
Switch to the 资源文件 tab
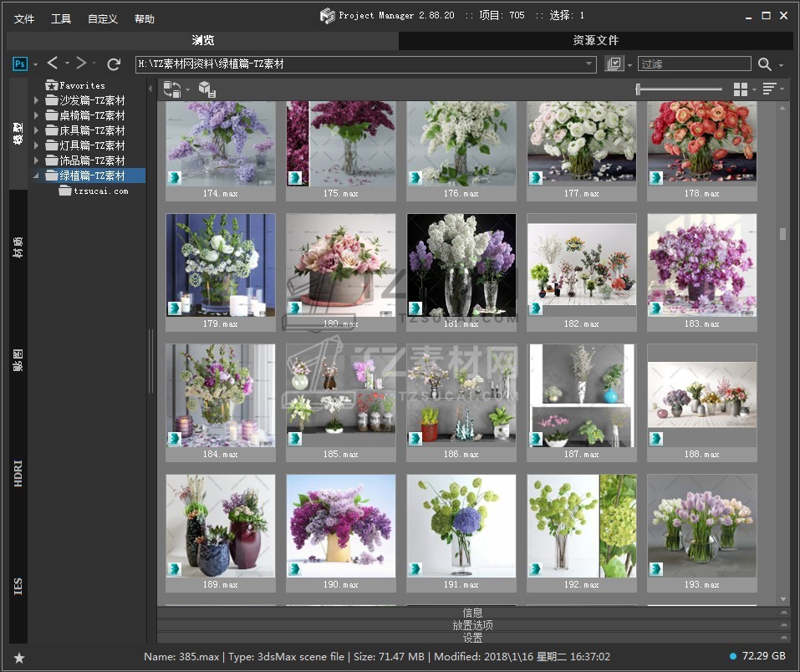(595, 40)
